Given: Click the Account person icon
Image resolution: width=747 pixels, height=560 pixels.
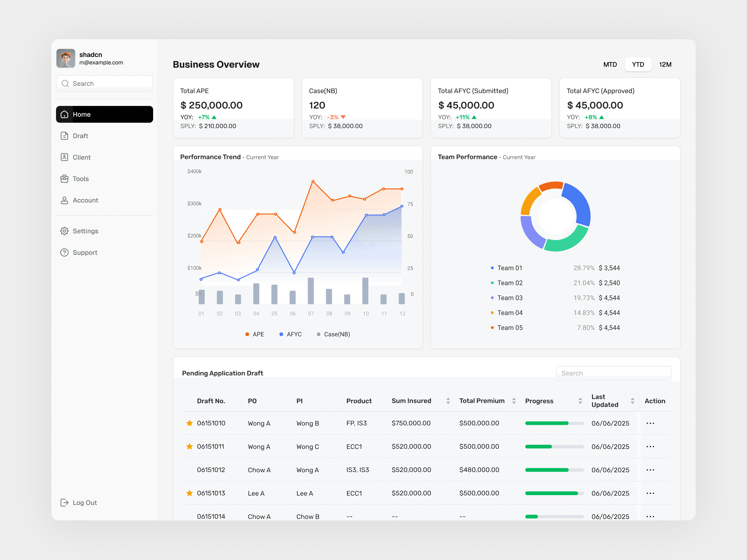Looking at the screenshot, I should [x=64, y=200].
